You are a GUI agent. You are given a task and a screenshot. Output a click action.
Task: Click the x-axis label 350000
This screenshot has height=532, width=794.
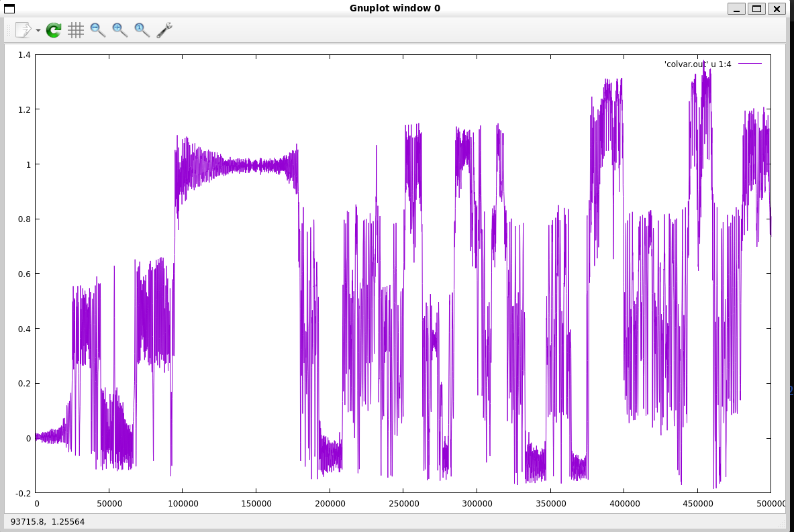[551, 504]
